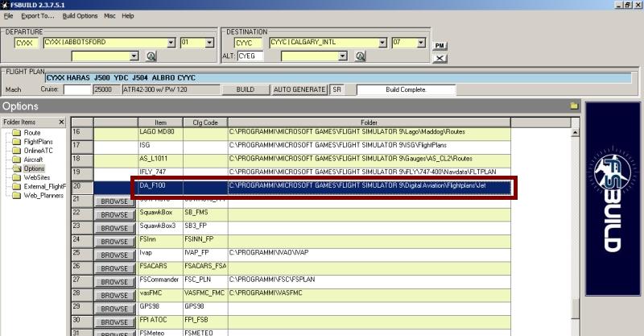Click the destination search magnifier icon
644x336 pixels.
pos(360,56)
